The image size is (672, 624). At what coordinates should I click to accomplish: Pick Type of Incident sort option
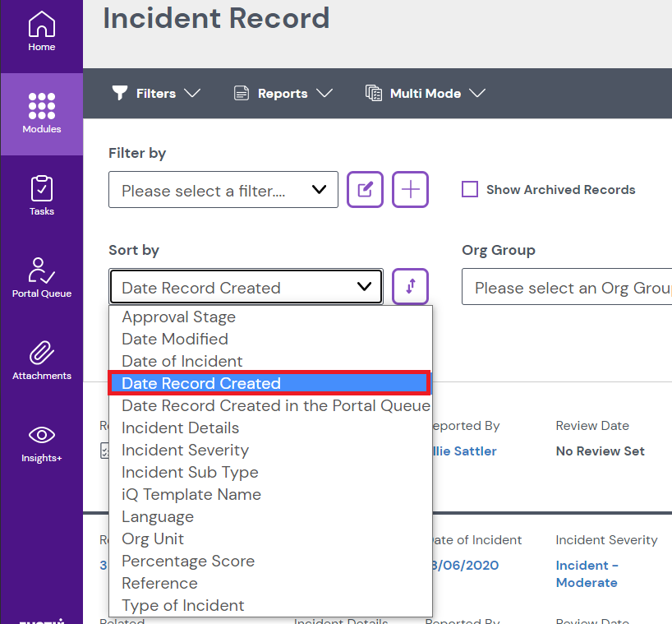[183, 605]
